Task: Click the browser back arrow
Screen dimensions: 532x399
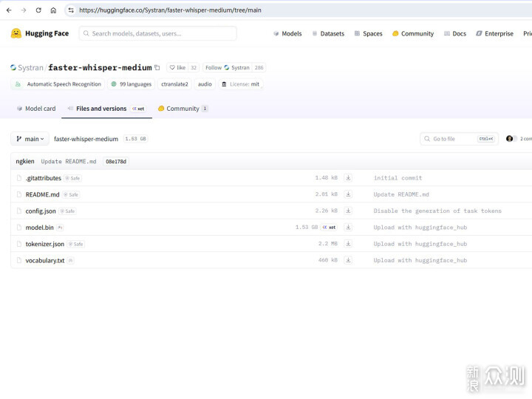Action: coord(9,10)
